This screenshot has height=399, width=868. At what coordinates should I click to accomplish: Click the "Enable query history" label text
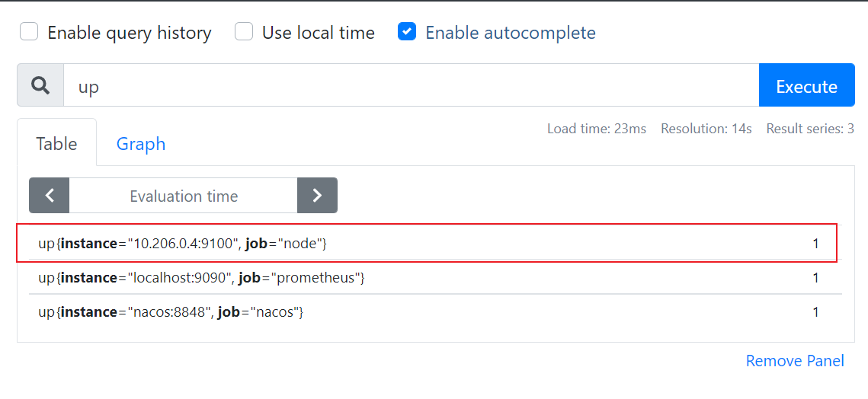[130, 33]
